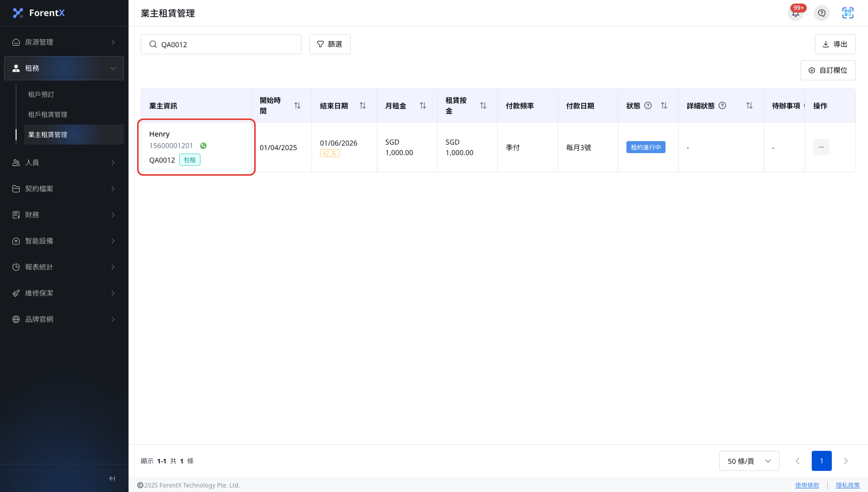Click the WhatsApp icon beside Henry's phone number

pyautogui.click(x=203, y=146)
